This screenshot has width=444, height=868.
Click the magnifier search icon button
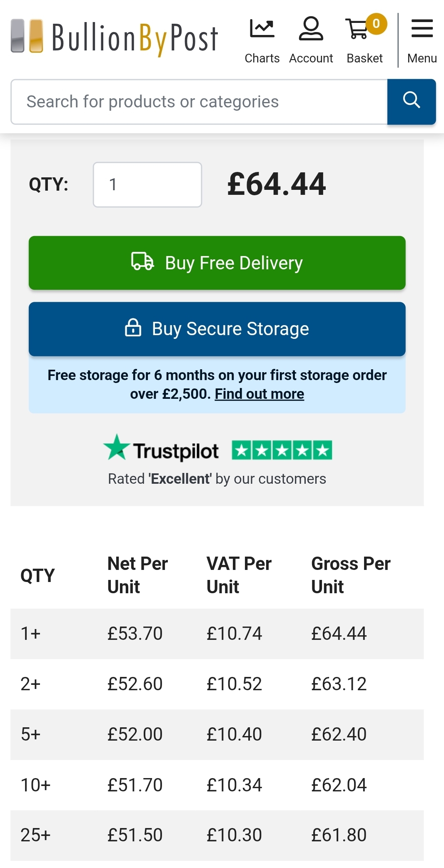coord(412,102)
